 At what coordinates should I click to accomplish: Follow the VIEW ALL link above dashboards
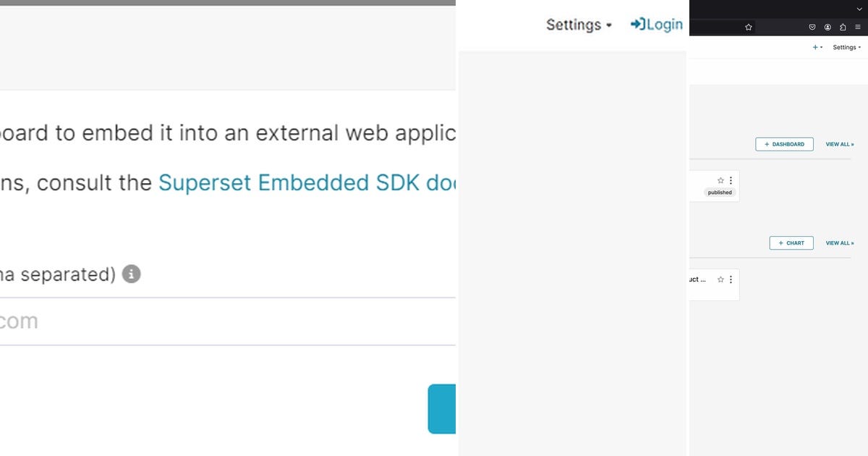[839, 144]
